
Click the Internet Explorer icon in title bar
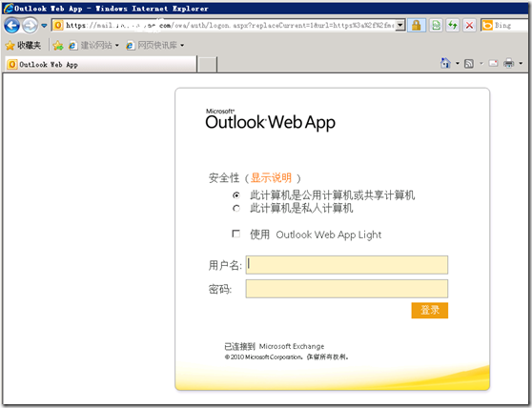pos(9,9)
